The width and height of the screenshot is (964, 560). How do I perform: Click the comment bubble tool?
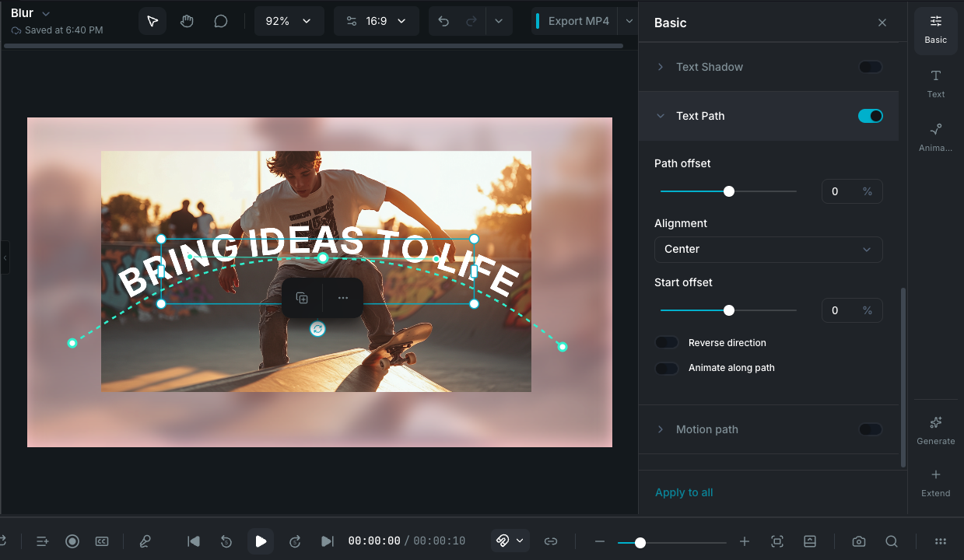[x=221, y=21]
